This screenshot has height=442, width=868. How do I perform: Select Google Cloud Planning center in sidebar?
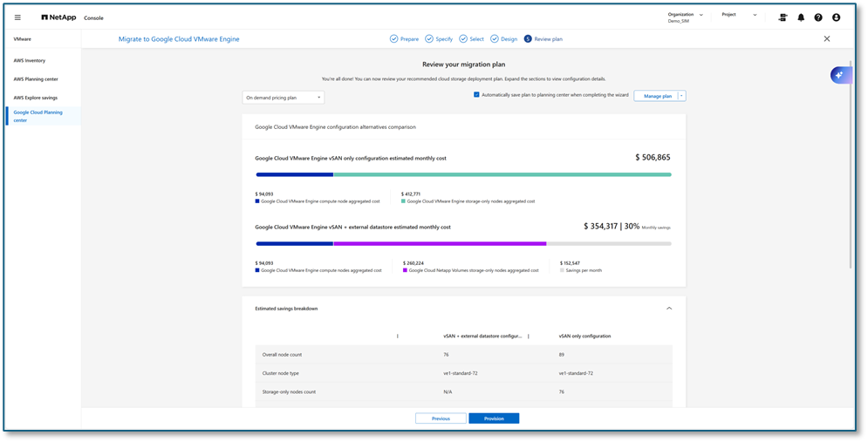43,116
